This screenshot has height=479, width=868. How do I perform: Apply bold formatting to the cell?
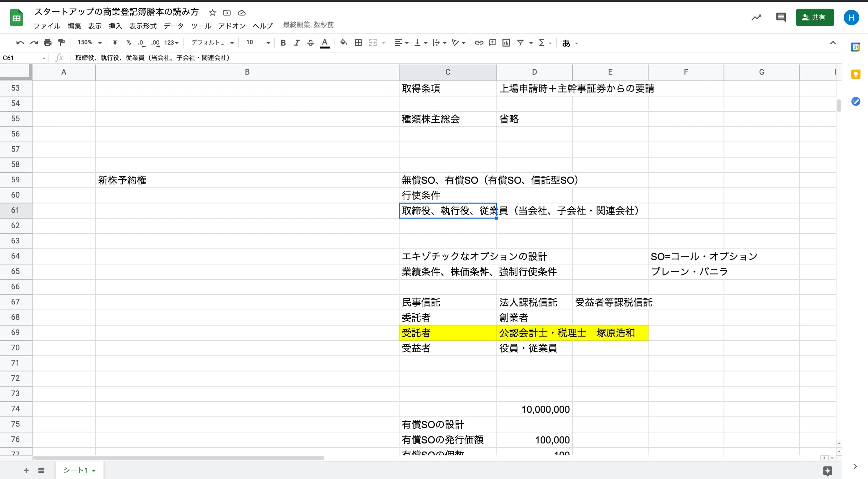point(283,43)
